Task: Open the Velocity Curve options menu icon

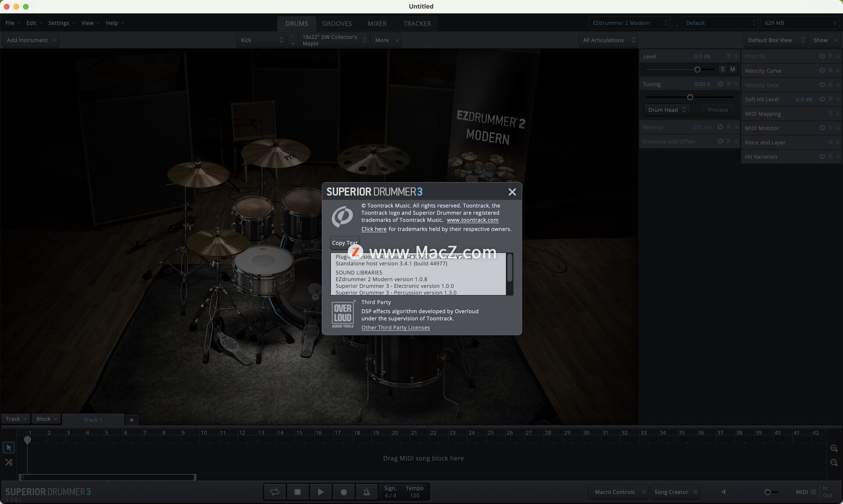Action: coord(831,71)
